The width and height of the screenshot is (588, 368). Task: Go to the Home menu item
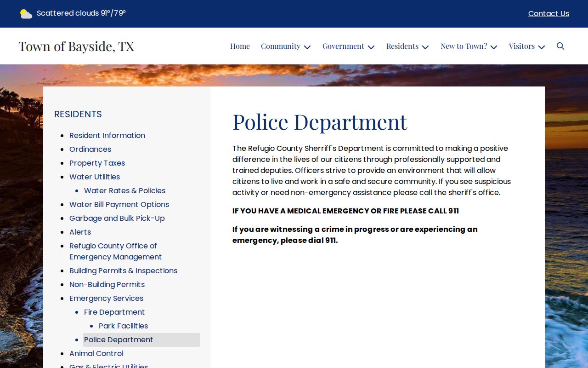pos(240,46)
